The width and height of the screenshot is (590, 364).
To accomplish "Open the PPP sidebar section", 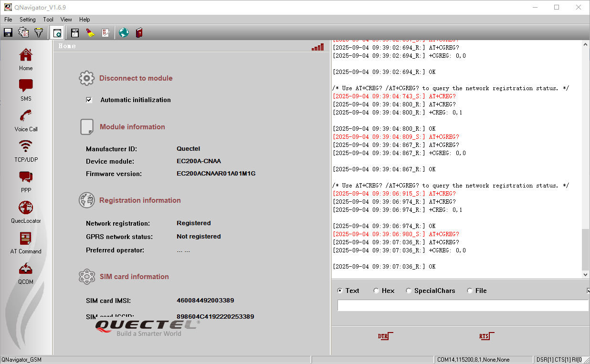I will tap(26, 181).
